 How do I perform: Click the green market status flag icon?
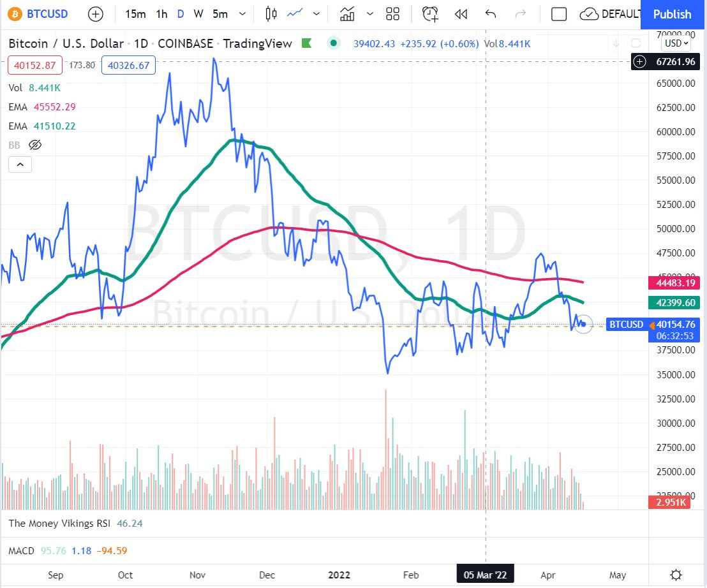[x=307, y=43]
